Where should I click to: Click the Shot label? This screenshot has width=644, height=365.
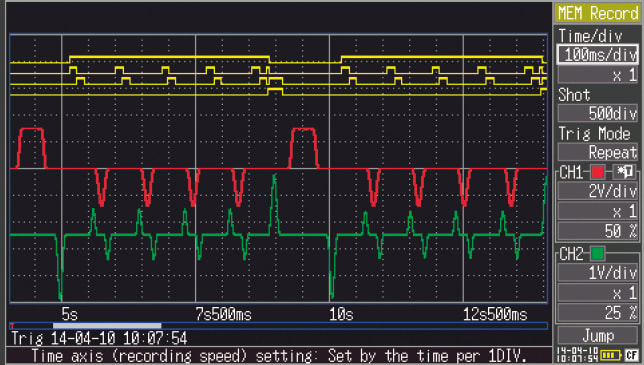point(574,95)
